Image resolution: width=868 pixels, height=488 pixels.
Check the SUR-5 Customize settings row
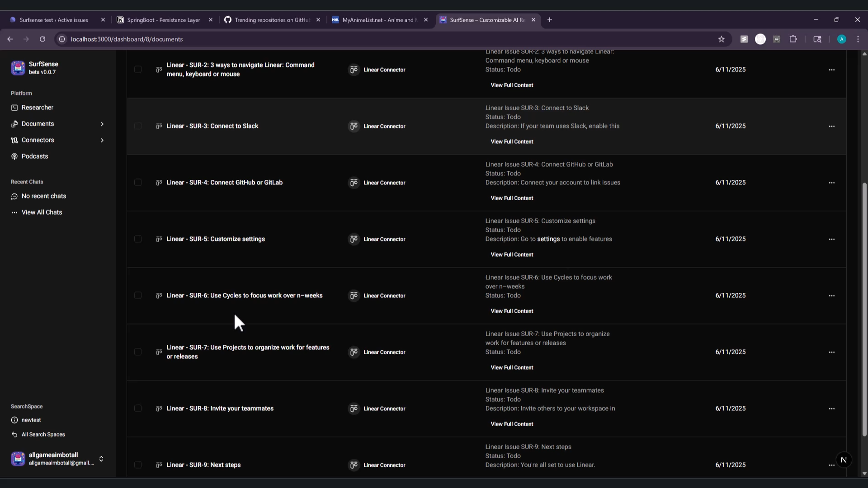[138, 239]
